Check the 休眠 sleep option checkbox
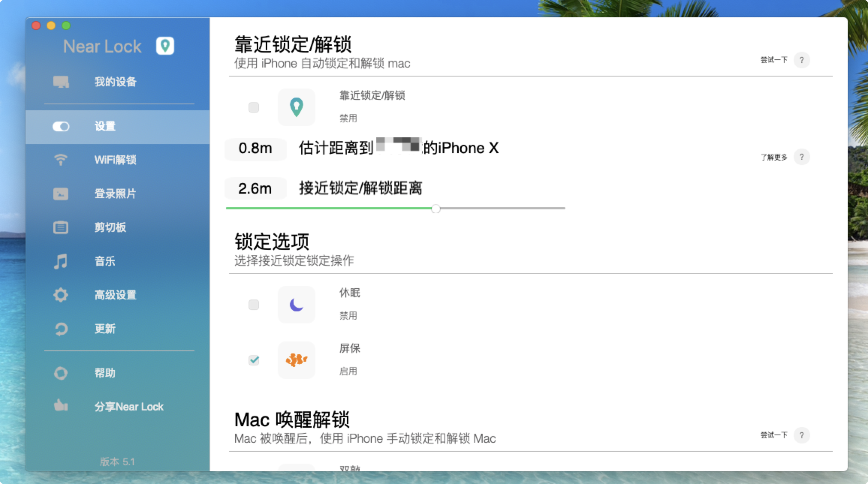 (x=254, y=305)
